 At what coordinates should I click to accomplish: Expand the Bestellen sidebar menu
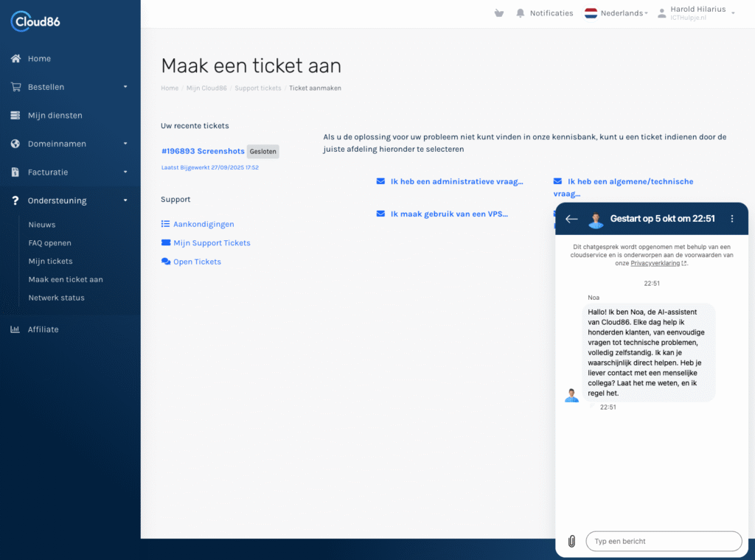(x=70, y=87)
